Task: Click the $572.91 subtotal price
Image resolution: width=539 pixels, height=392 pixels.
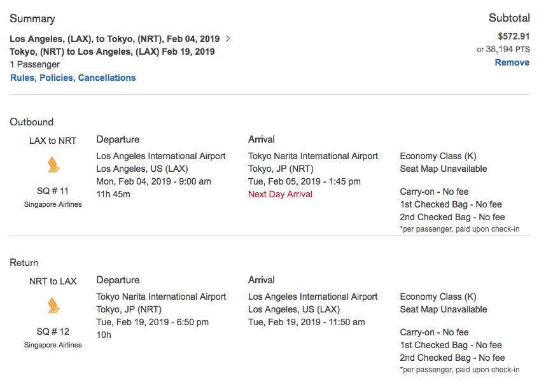Action: (513, 36)
